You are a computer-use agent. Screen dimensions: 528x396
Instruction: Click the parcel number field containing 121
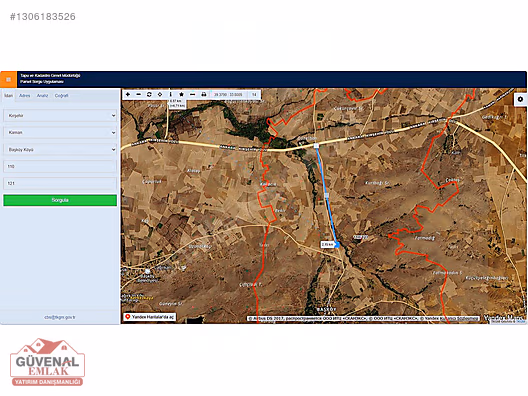[60, 183]
